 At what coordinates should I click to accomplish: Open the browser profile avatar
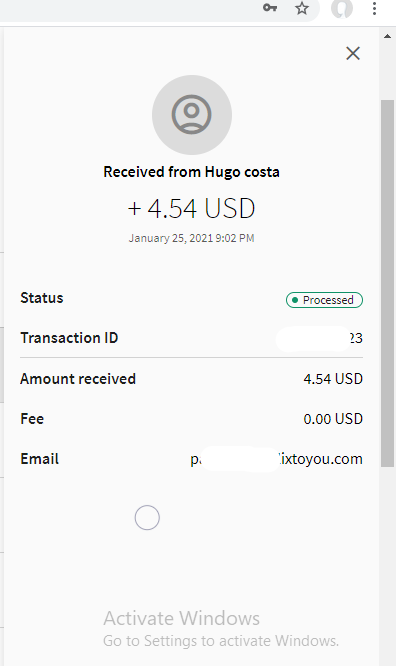pyautogui.click(x=342, y=8)
